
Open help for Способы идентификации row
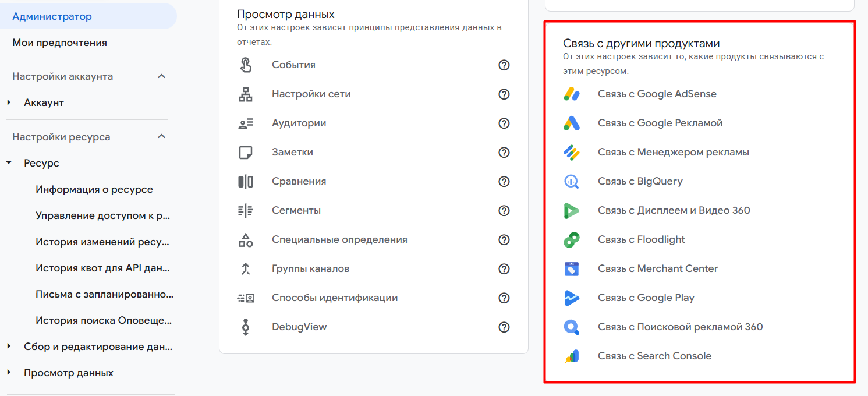coord(504,298)
